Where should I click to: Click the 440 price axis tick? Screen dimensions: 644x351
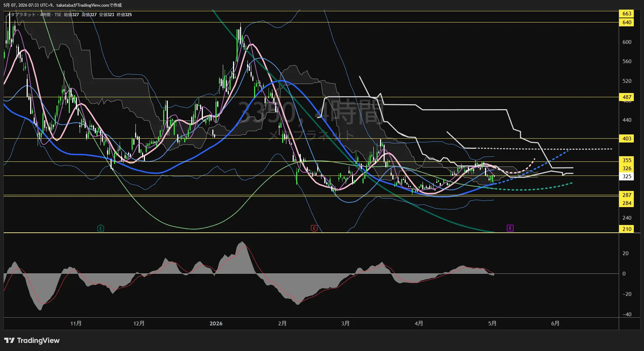(x=627, y=120)
